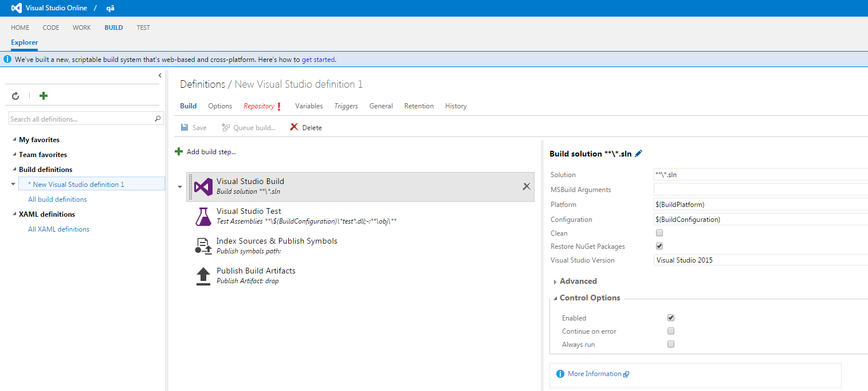Image resolution: width=868 pixels, height=391 pixels.
Task: Click the info icon in the banner
Action: click(x=7, y=59)
